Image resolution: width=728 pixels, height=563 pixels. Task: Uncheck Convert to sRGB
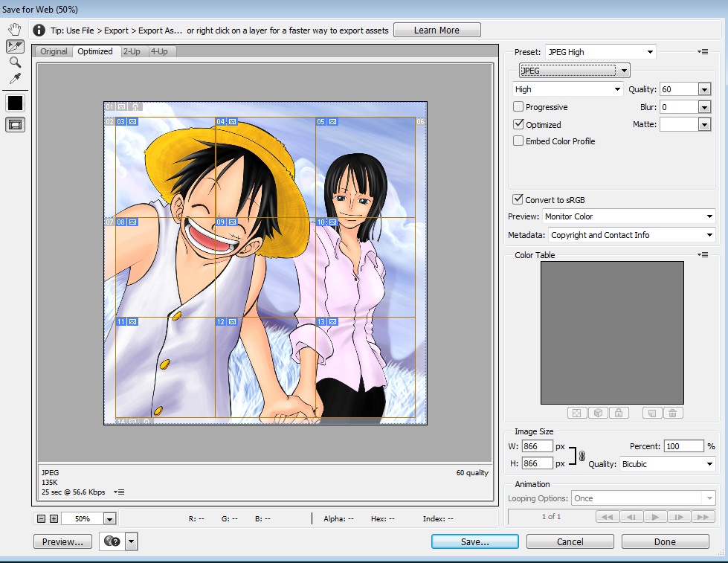[518, 199]
